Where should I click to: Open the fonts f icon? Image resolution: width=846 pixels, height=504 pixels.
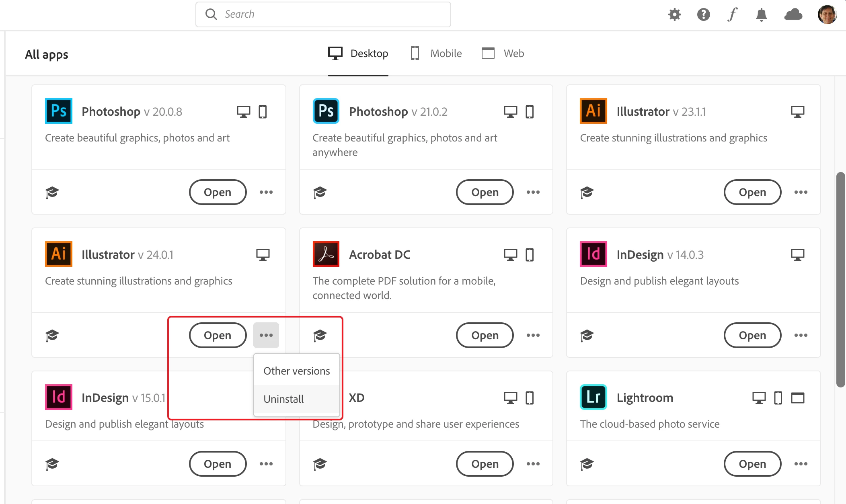(732, 14)
